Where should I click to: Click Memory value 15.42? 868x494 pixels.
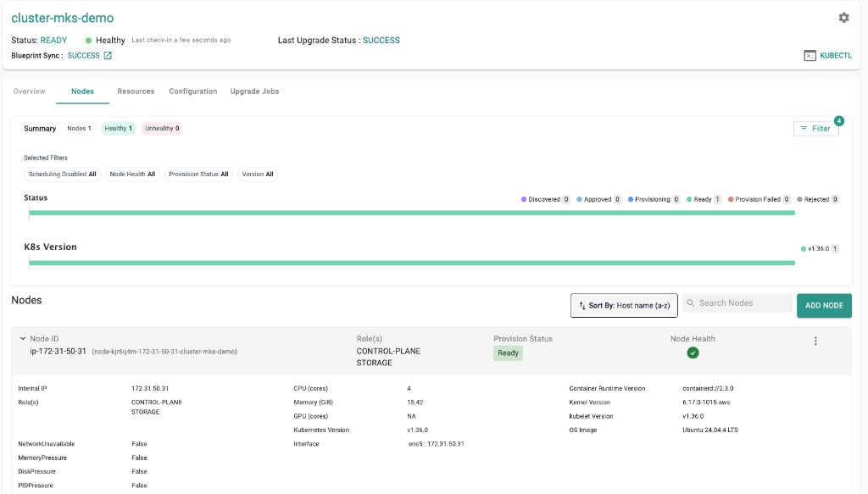415,402
